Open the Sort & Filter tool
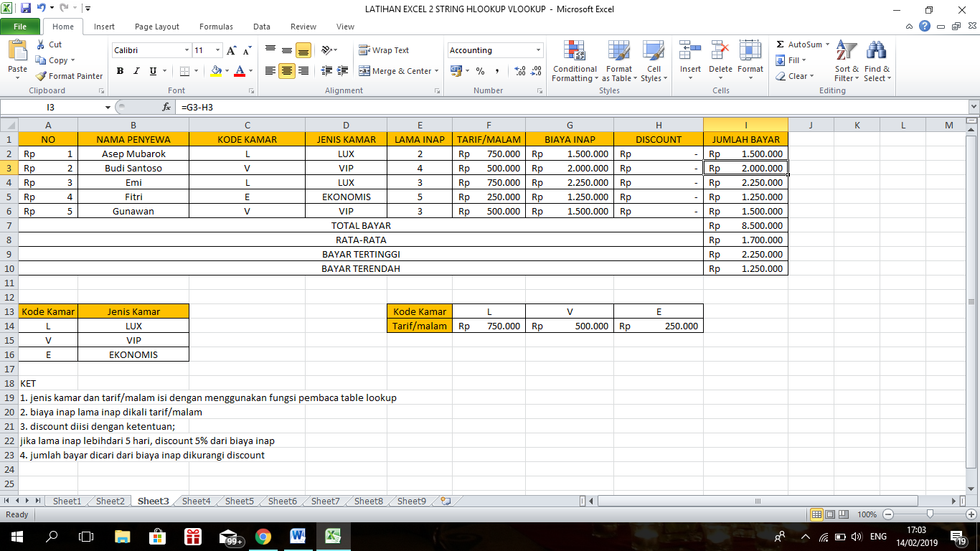The height and width of the screenshot is (551, 980). pyautogui.click(x=847, y=62)
